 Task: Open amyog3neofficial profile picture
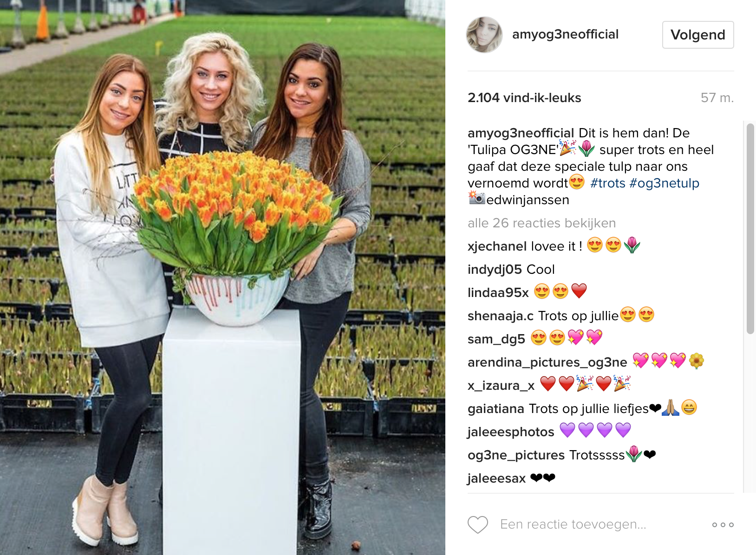(x=484, y=35)
